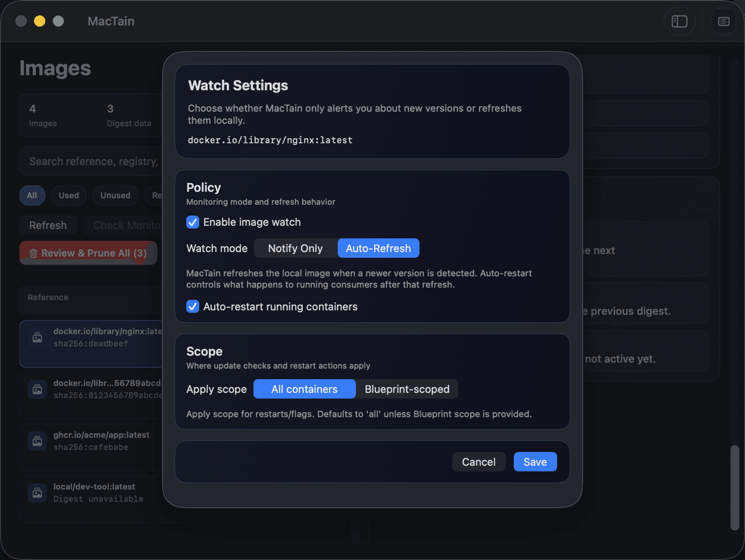Click the ghcr.io/acme/app:latest image icon
This screenshot has height=560, width=745.
37,441
